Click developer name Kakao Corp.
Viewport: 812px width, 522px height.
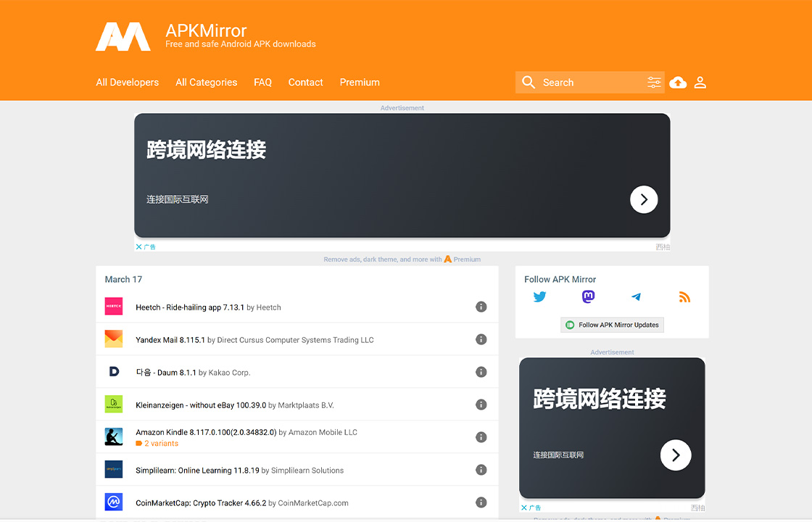pos(229,373)
